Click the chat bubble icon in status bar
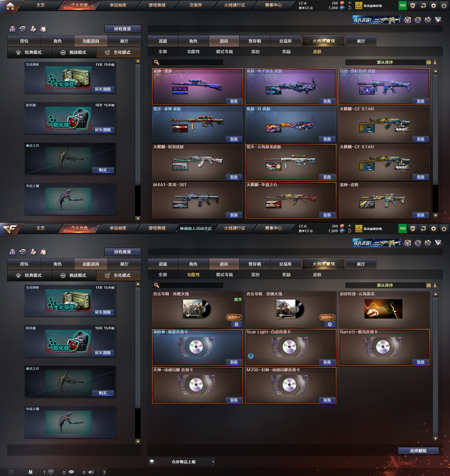 71,472
